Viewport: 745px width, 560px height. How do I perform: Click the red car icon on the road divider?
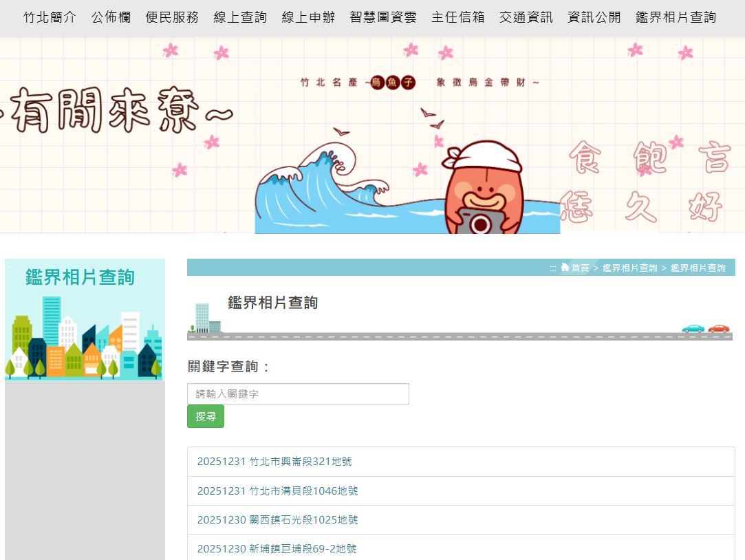[719, 328]
